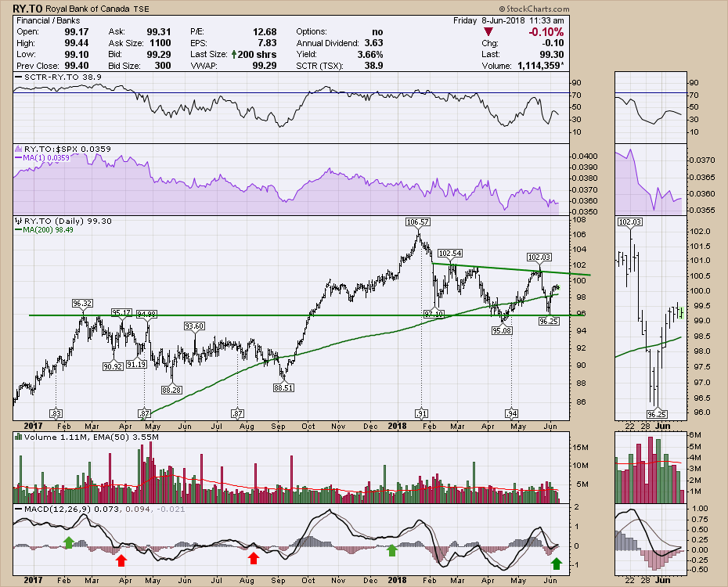The height and width of the screenshot is (587, 728).
Task: Click the red MACD arrow near April 2017
Action: [x=121, y=560]
